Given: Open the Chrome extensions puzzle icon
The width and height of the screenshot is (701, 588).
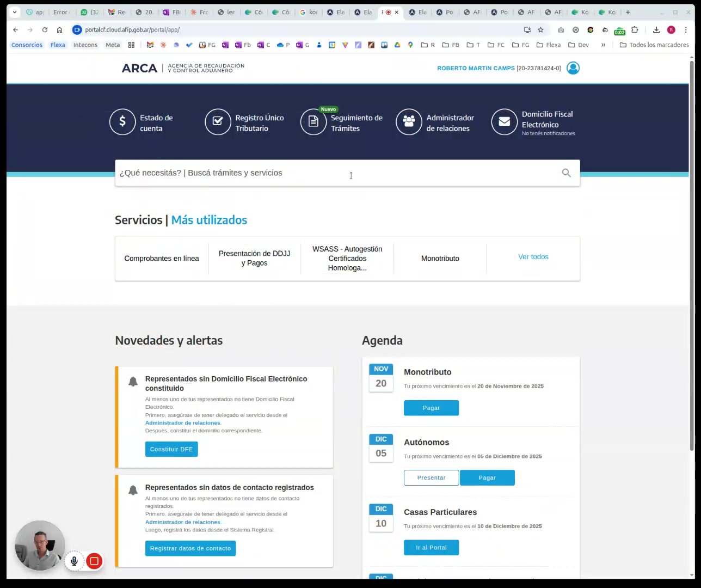Looking at the screenshot, I should (635, 30).
